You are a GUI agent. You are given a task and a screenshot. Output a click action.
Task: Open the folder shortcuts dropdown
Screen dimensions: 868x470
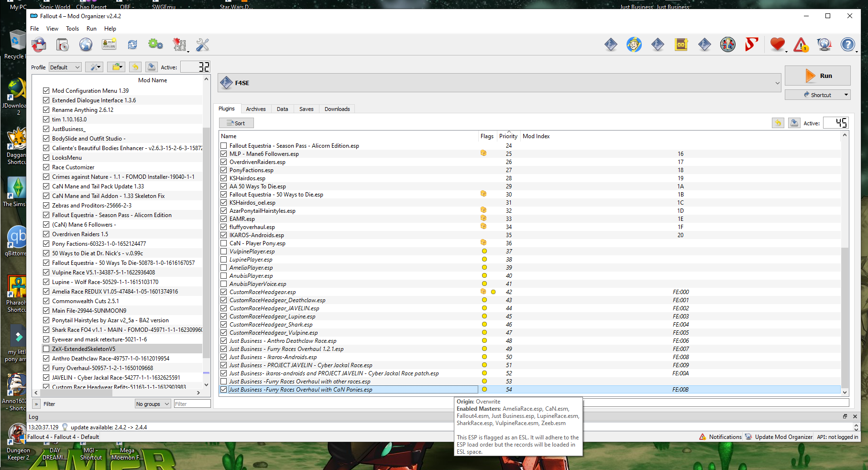[x=116, y=67]
